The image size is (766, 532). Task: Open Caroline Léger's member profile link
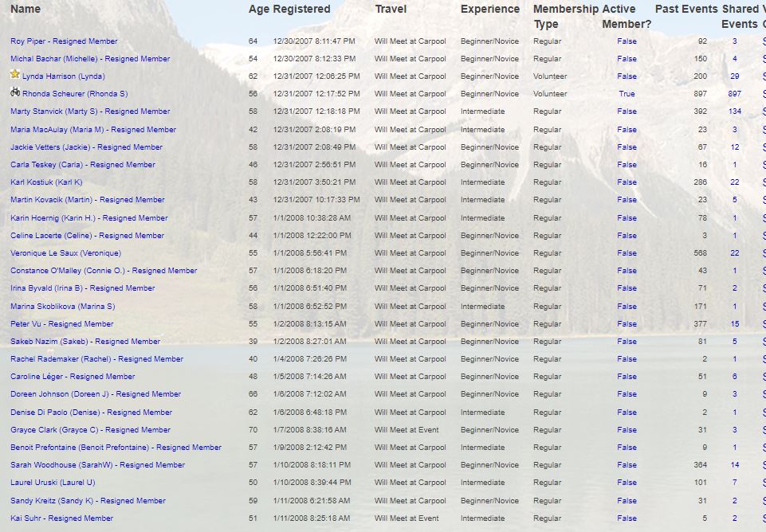(73, 377)
